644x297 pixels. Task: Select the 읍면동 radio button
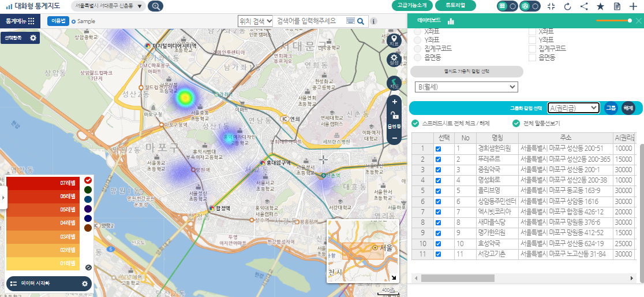418,58
